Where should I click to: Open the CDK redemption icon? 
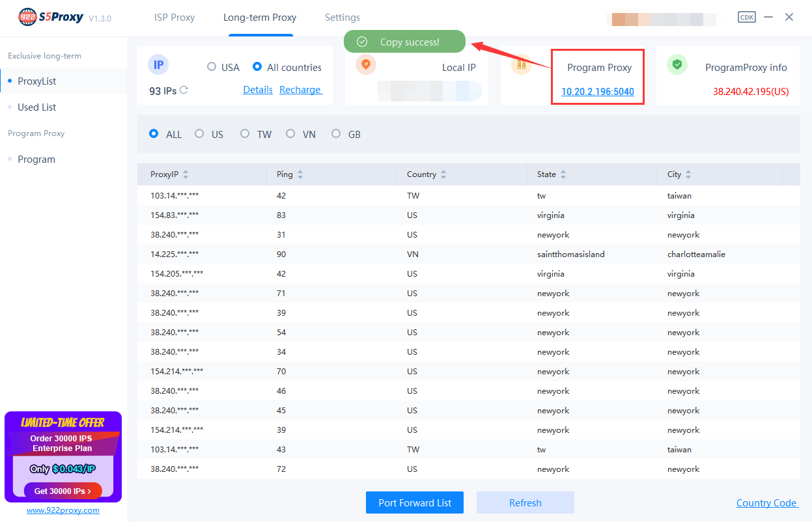747,18
